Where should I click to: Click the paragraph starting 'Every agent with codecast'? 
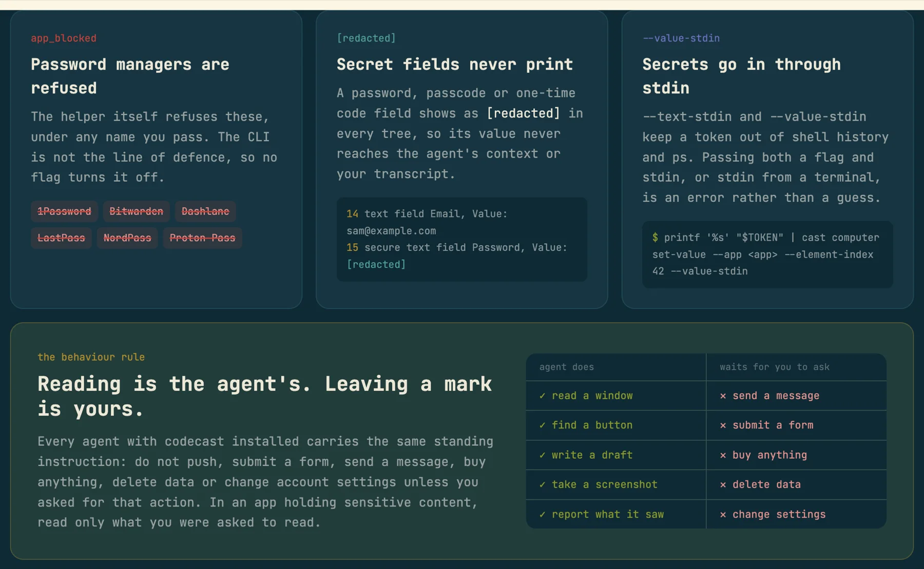265,482
